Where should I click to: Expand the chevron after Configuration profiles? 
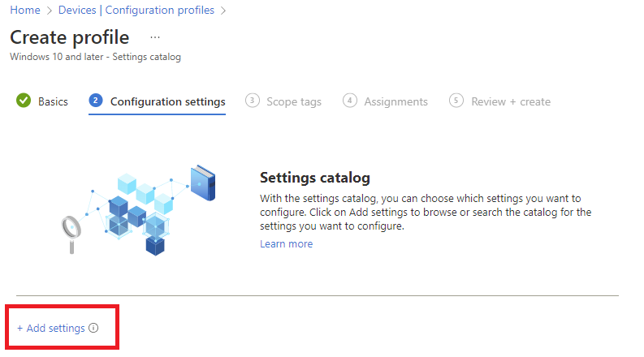point(223,11)
